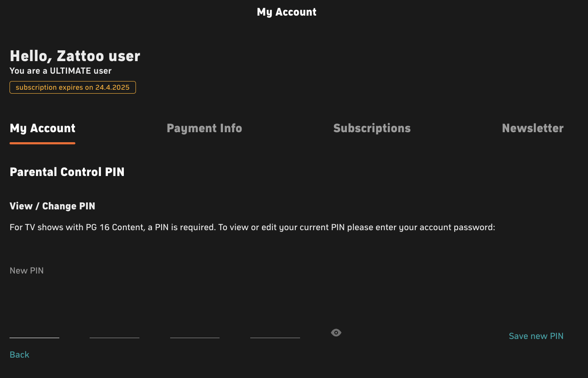Click the orange underline beneath My Account tab

42,143
